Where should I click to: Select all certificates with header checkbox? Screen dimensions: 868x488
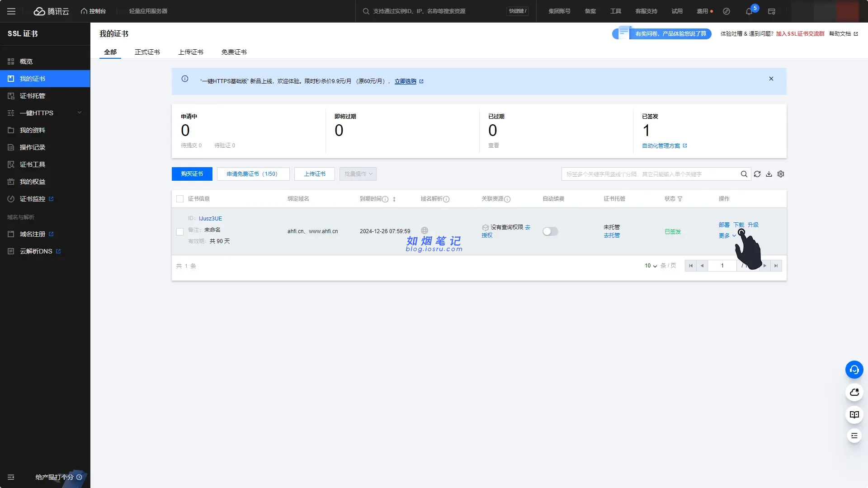coord(180,199)
